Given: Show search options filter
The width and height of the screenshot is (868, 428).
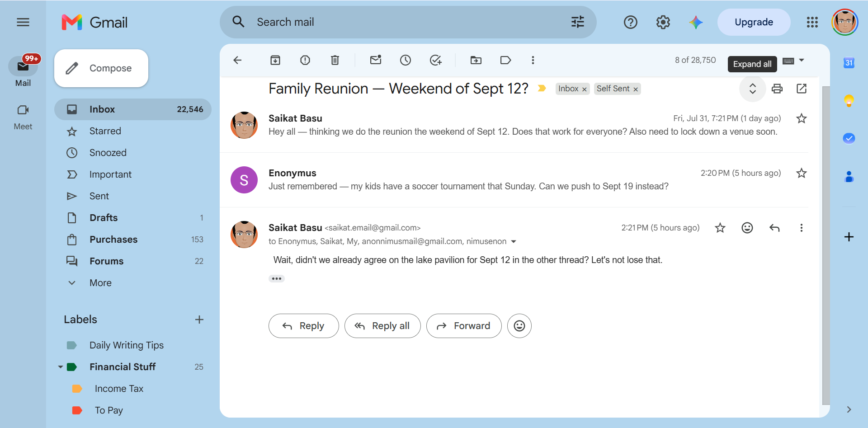Looking at the screenshot, I should (x=578, y=22).
